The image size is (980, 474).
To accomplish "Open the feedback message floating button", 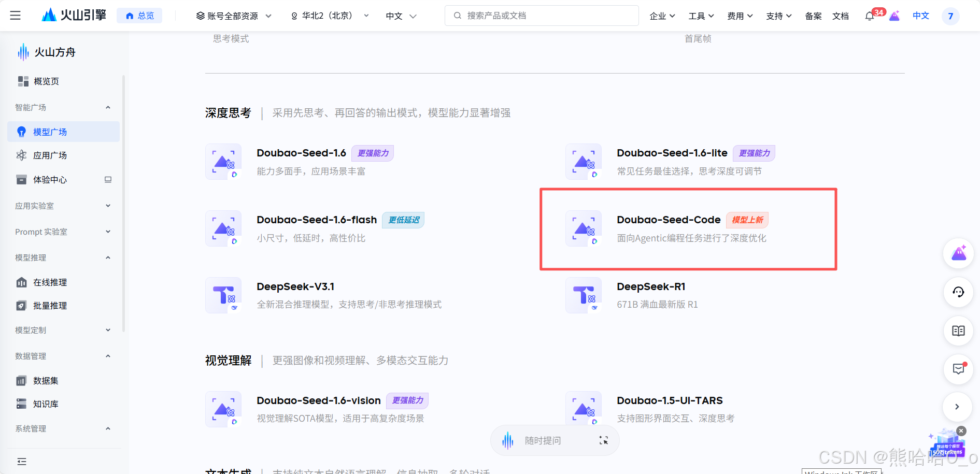I will (x=959, y=369).
